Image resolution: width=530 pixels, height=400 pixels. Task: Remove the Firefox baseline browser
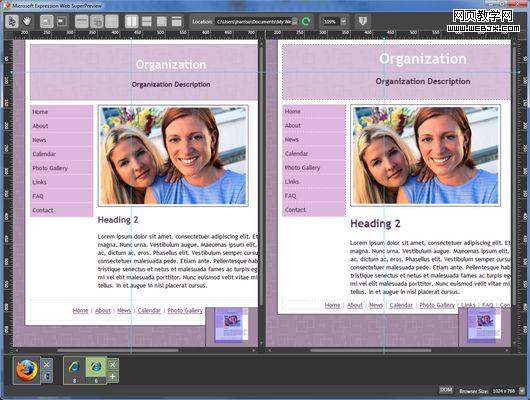(x=47, y=364)
